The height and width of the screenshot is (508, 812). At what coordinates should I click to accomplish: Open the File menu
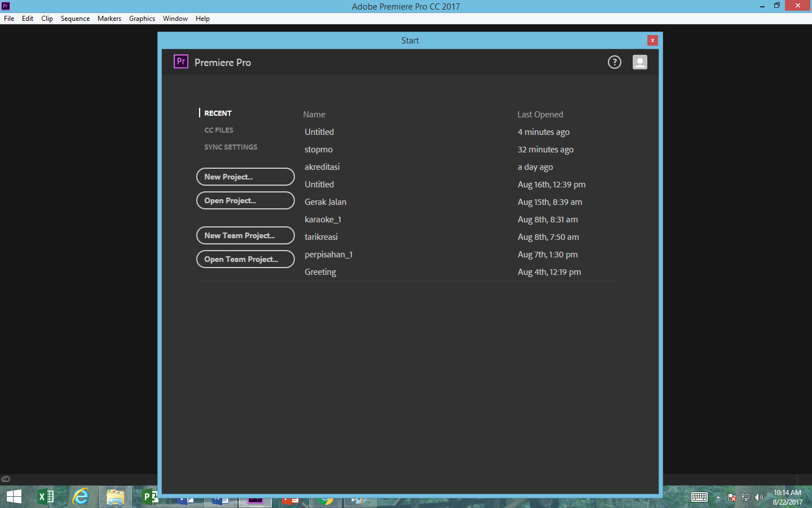(9, 19)
